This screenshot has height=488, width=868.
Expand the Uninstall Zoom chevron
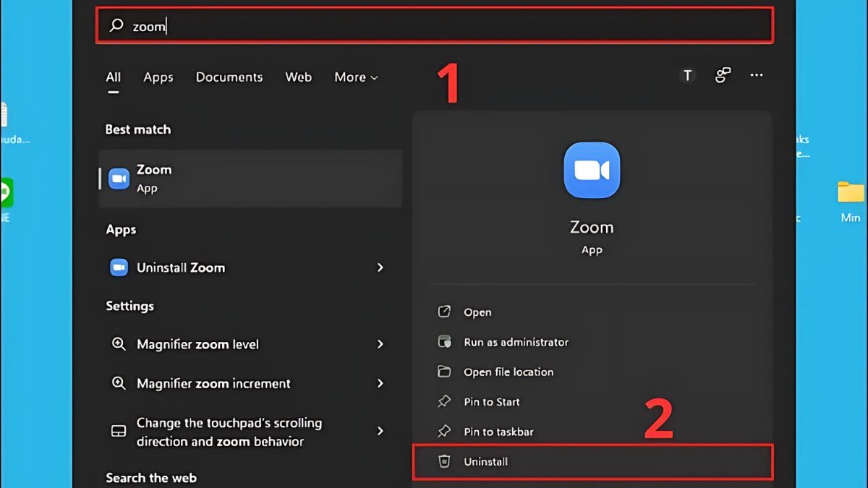point(380,267)
